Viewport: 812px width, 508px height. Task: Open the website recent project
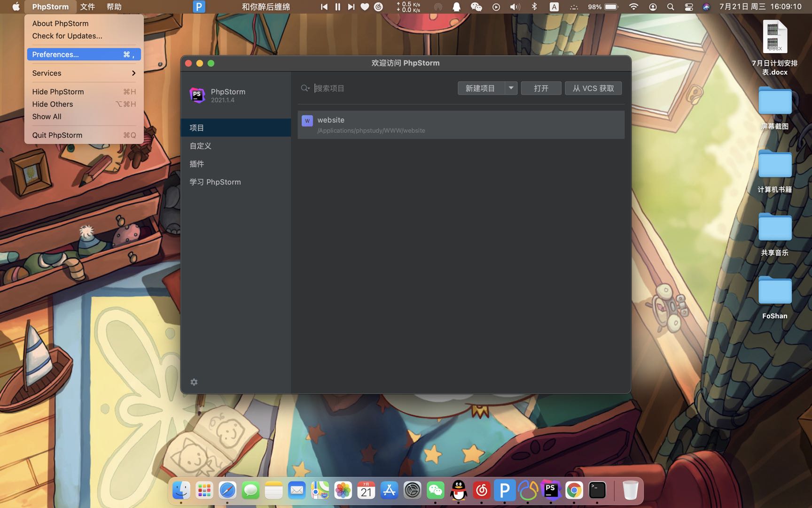click(x=461, y=125)
